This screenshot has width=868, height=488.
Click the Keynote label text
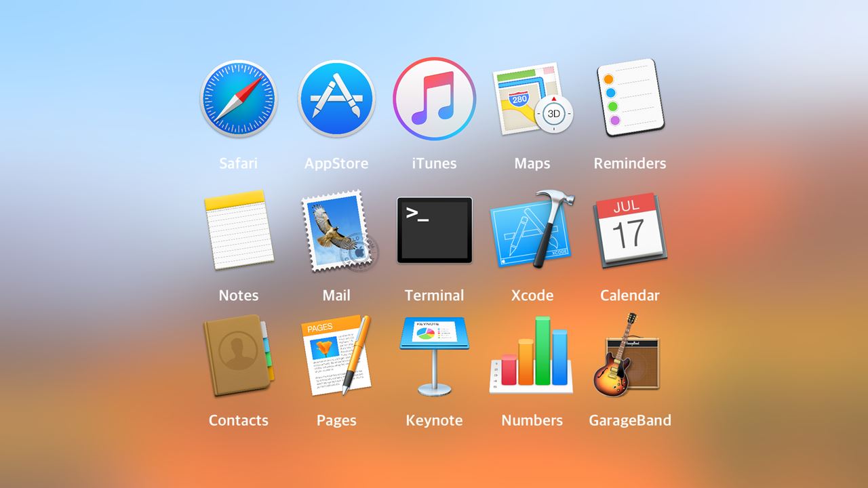coord(435,420)
